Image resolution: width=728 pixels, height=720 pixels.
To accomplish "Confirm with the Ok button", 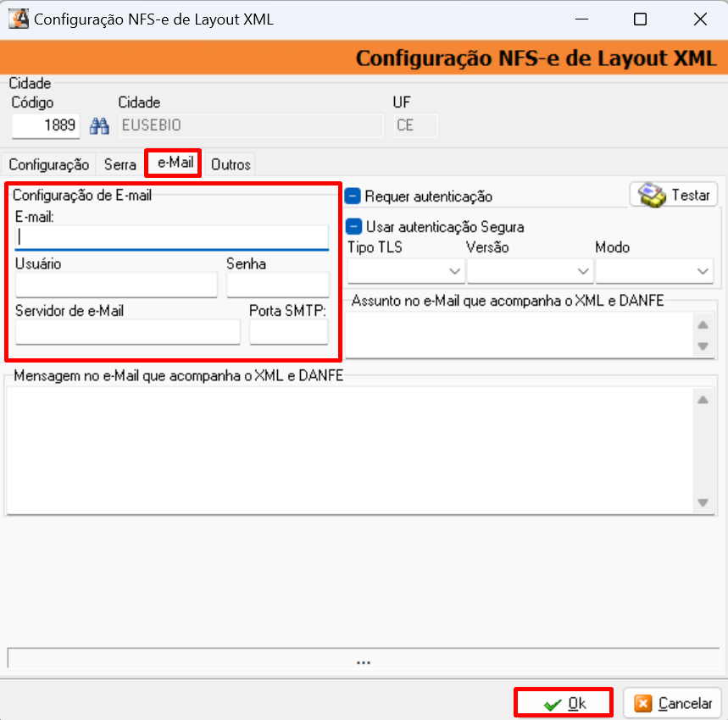I will 564,703.
